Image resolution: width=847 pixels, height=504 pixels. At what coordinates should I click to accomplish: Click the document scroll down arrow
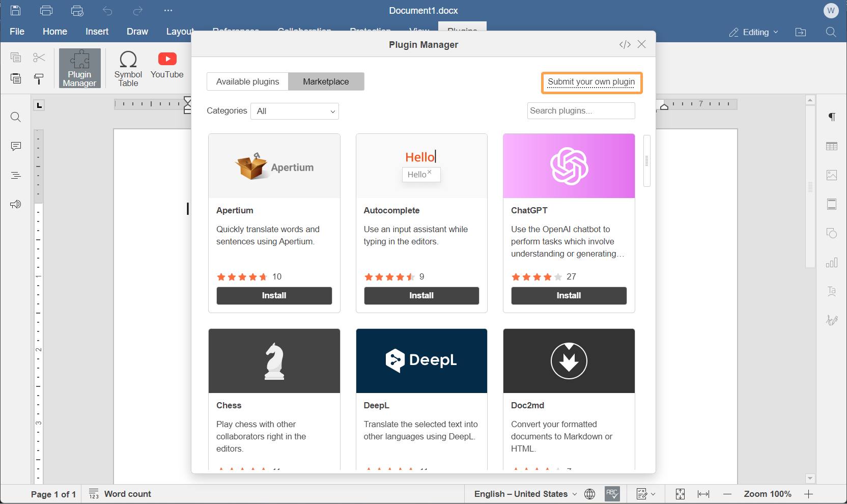[810, 478]
